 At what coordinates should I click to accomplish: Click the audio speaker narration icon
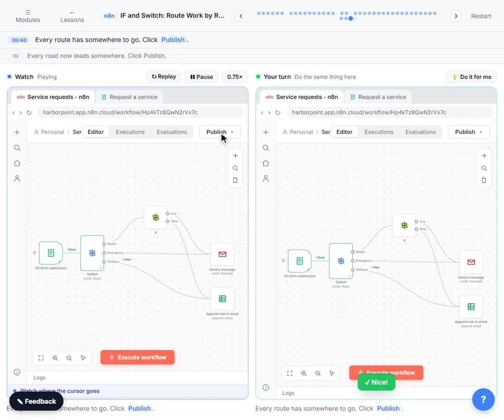tap(15, 55)
